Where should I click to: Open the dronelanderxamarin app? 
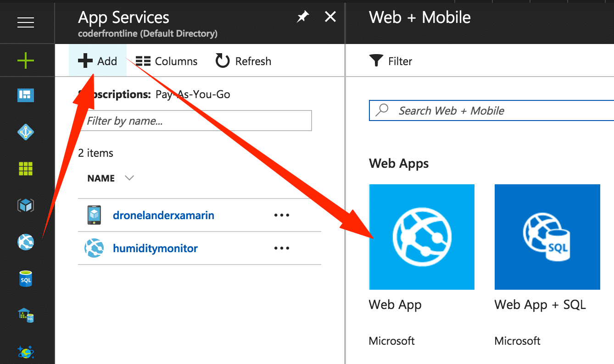coord(163,215)
